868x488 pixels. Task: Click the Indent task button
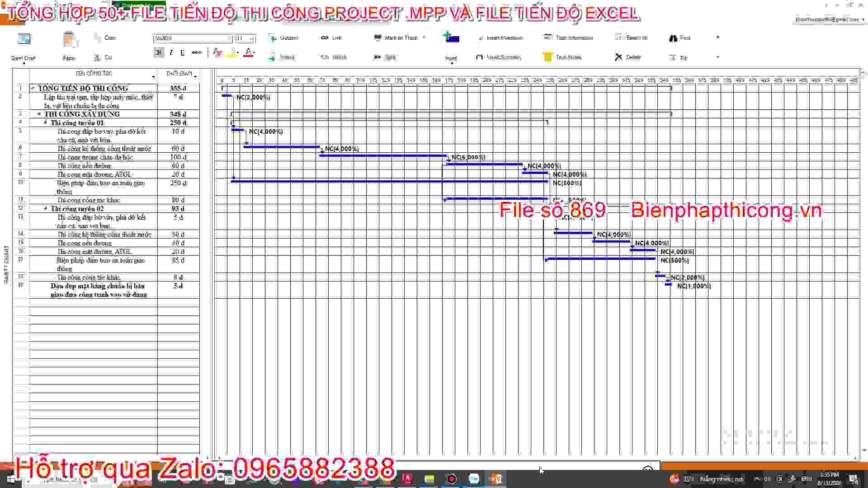pyautogui.click(x=282, y=57)
